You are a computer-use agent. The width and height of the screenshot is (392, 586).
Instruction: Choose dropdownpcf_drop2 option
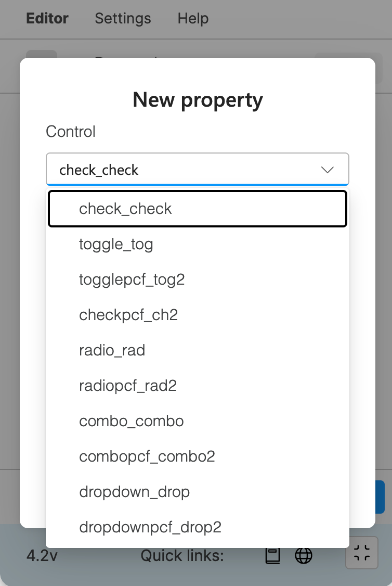(x=198, y=527)
